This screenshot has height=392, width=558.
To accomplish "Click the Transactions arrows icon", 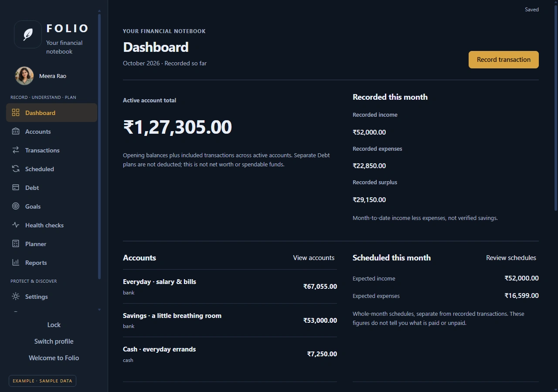I will pyautogui.click(x=16, y=150).
